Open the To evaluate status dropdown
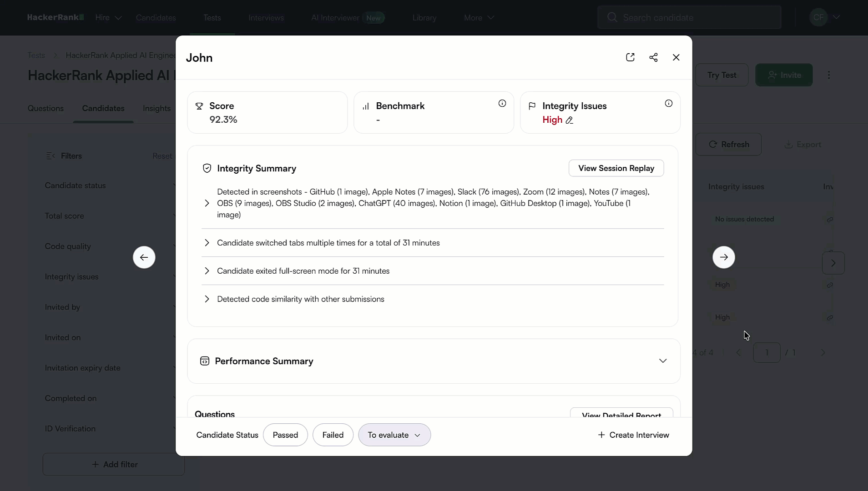This screenshot has width=868, height=491. (x=394, y=435)
